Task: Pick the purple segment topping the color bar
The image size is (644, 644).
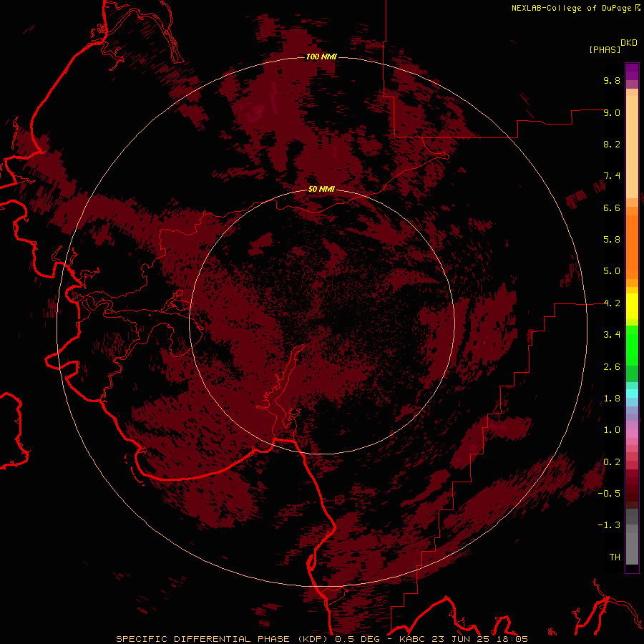Action: click(632, 72)
